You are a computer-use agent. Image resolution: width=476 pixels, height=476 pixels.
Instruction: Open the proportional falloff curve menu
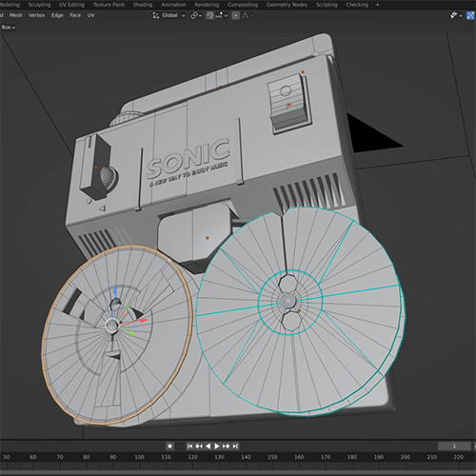(x=248, y=15)
